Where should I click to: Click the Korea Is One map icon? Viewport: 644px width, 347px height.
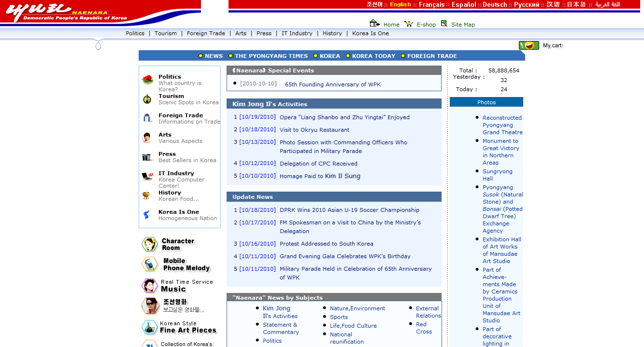tap(147, 215)
